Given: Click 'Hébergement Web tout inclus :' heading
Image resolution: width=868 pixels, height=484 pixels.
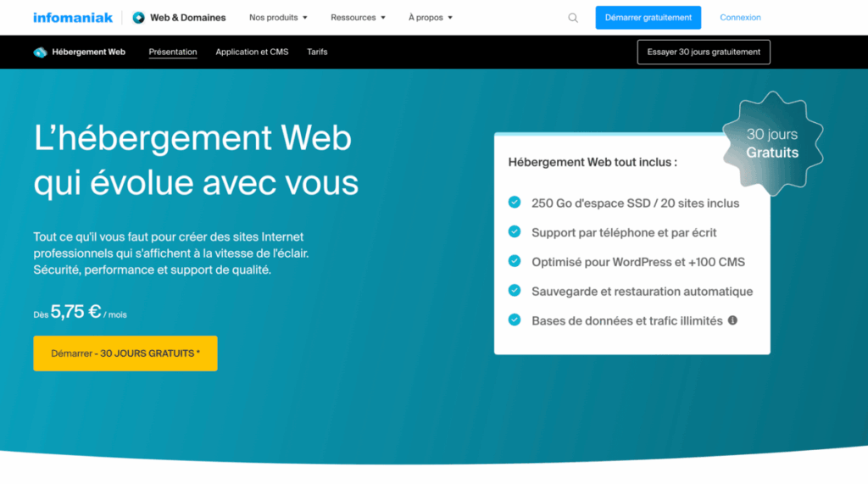Looking at the screenshot, I should click(593, 162).
